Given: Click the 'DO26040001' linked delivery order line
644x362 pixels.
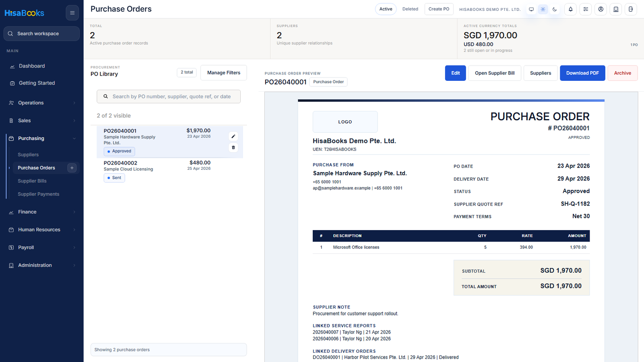Looking at the screenshot, I should (x=386, y=357).
